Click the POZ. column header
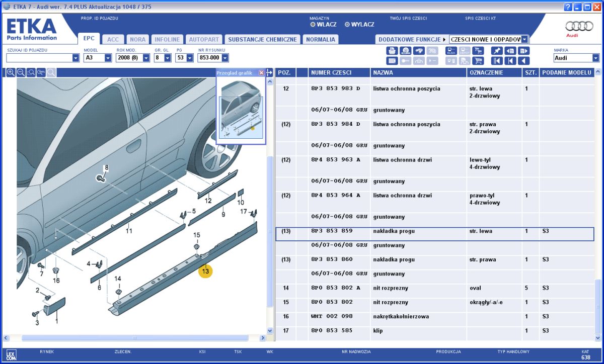 (x=285, y=72)
